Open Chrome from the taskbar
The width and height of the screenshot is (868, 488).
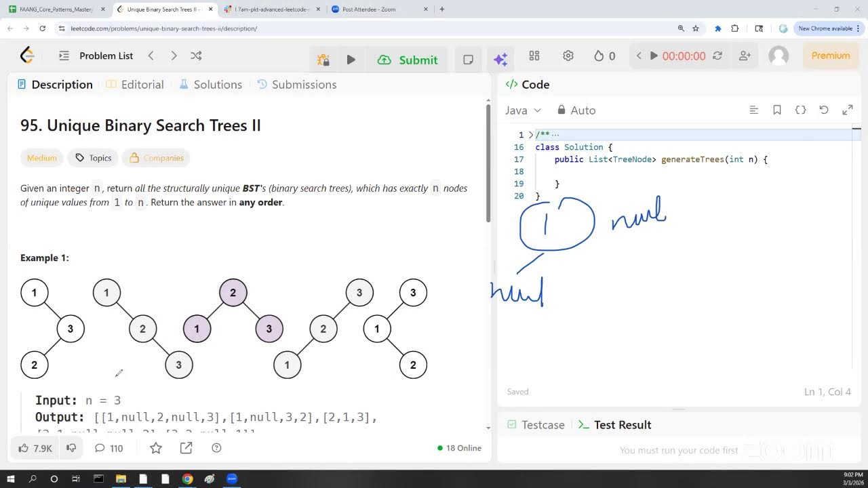point(187,479)
